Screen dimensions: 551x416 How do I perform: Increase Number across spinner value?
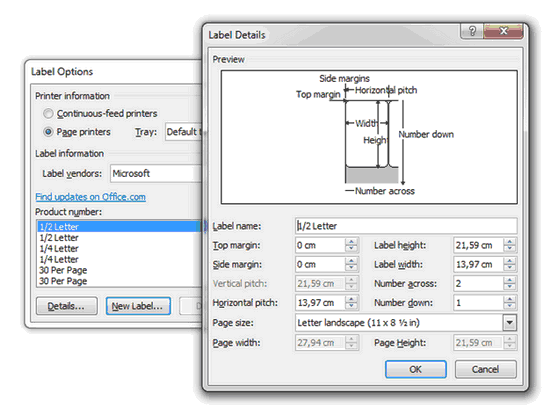[509, 280]
